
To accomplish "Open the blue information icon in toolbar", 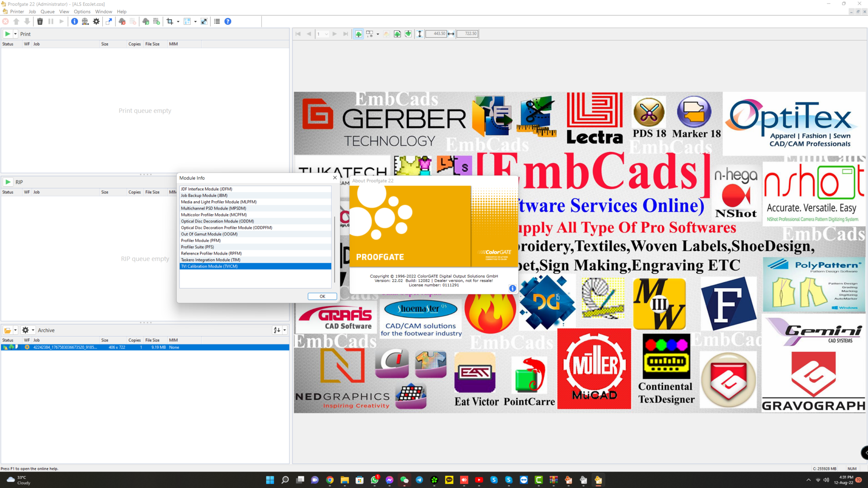I will (x=75, y=21).
